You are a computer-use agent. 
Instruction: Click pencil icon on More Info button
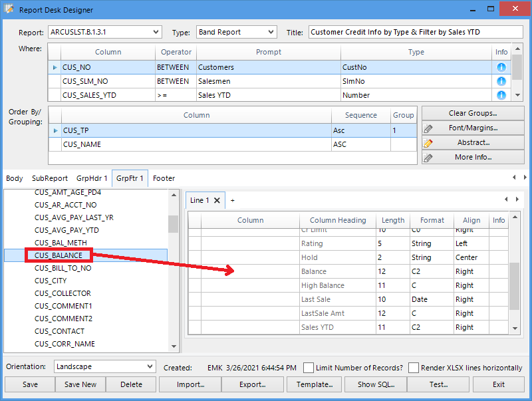[429, 158]
